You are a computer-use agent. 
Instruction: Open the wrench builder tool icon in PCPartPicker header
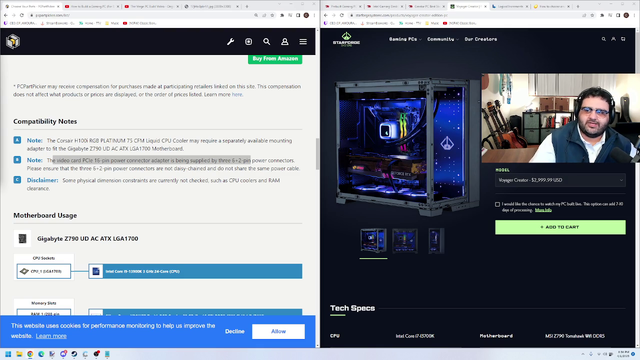coord(231,42)
